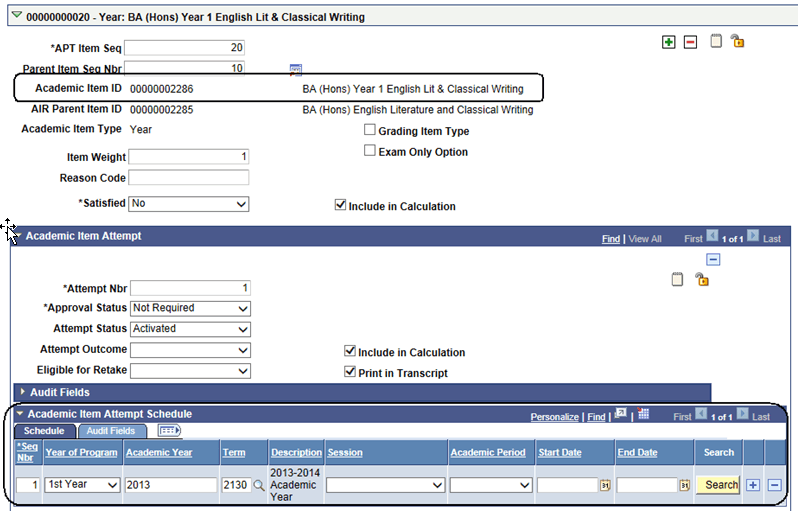Toggle Grading Item Type checkbox

coord(369,130)
